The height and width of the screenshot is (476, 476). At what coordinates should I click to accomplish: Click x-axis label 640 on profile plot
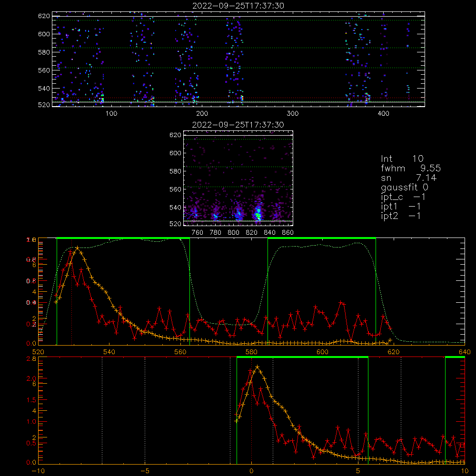(465, 352)
